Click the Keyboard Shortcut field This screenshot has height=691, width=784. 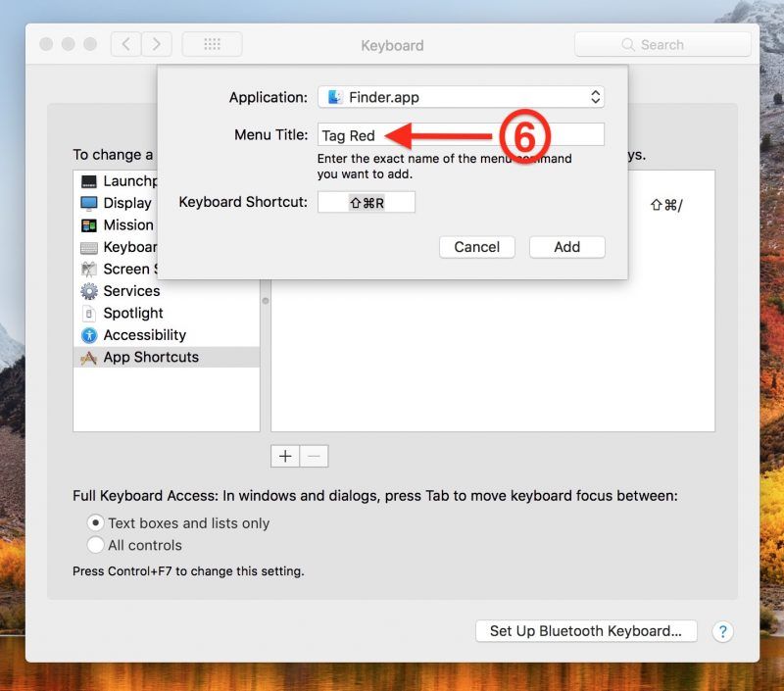point(367,203)
